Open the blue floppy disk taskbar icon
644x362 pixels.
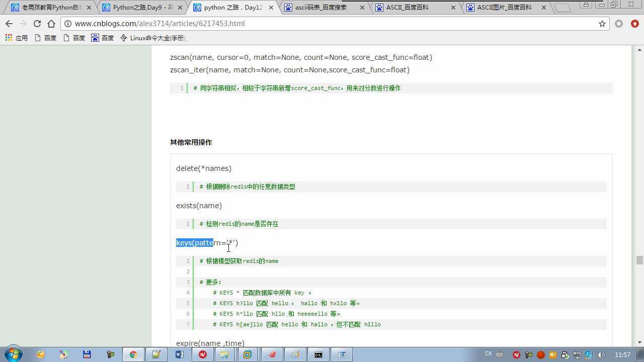coord(87,354)
